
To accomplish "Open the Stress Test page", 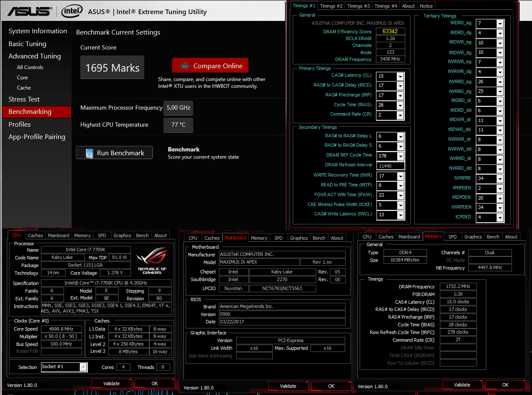I will 24,99.
